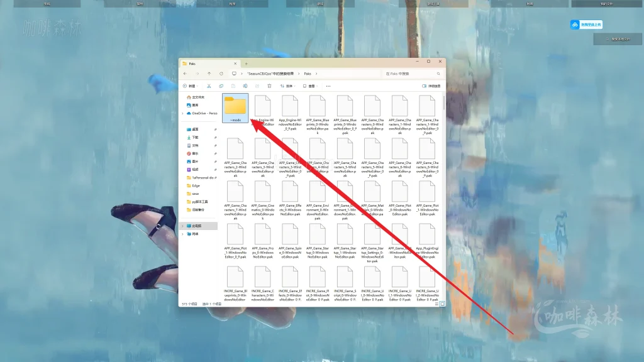
Task: Toggle the Details pane (详细信息) button
Action: (431, 86)
